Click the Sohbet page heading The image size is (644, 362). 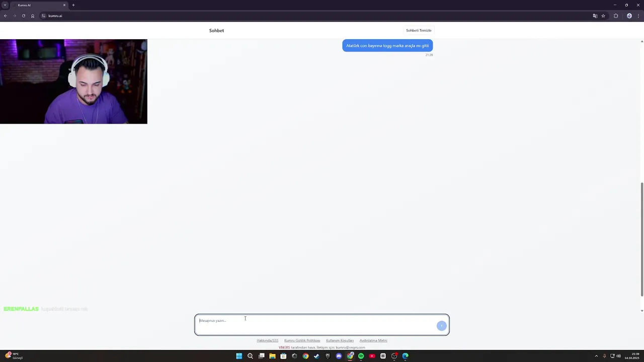216,31
